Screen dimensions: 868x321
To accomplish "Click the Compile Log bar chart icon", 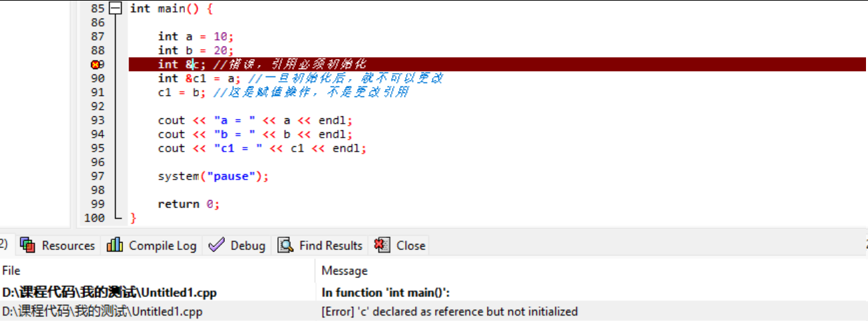I will click(114, 245).
